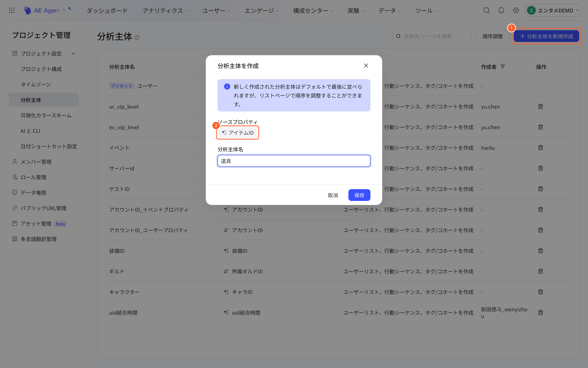Expand the アナリティクス menu
The height and width of the screenshot is (368, 588).
[165, 10]
